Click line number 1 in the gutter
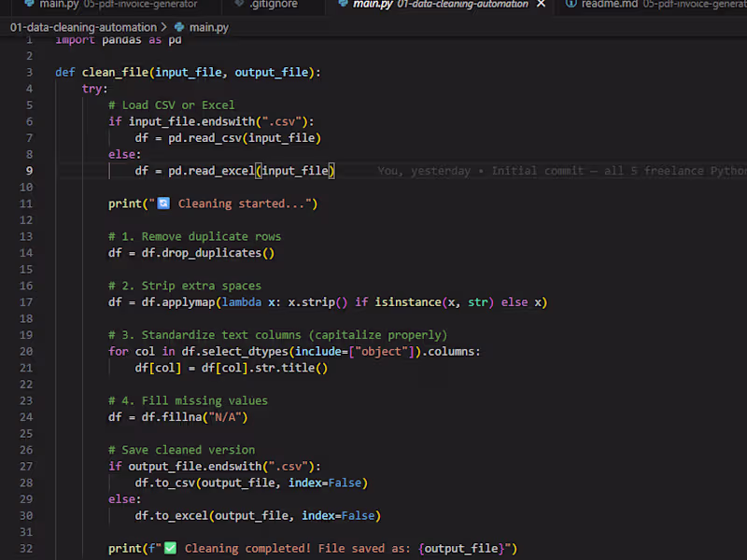This screenshot has height=560, width=747. pyautogui.click(x=28, y=39)
